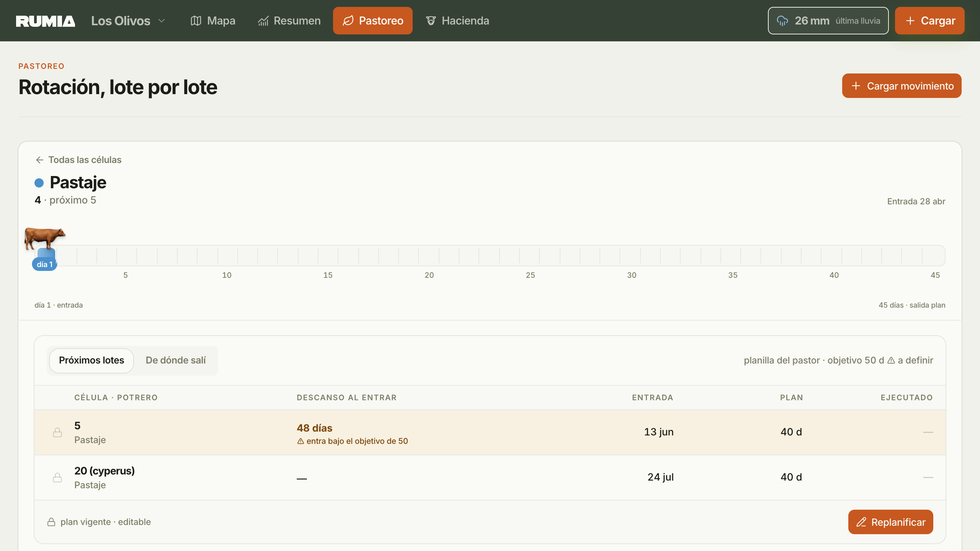980x551 pixels.
Task: Click Cargar movimiento
Action: (x=902, y=86)
